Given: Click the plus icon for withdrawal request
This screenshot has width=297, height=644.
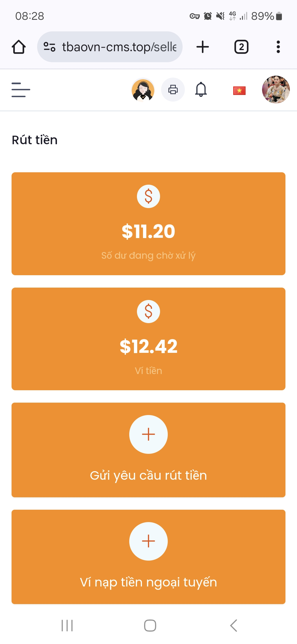Looking at the screenshot, I should [148, 434].
